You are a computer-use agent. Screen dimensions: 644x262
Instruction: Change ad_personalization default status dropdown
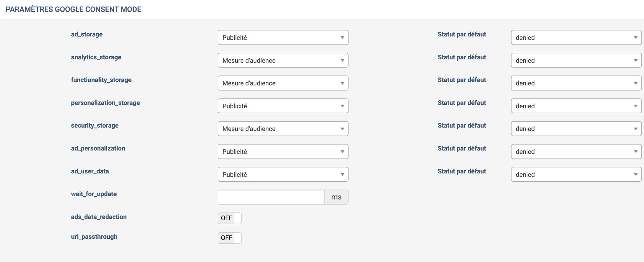(x=576, y=151)
